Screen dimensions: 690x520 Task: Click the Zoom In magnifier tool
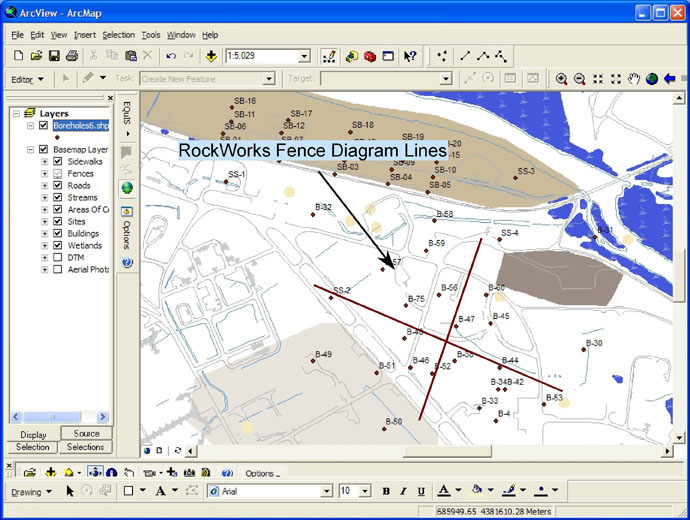561,79
